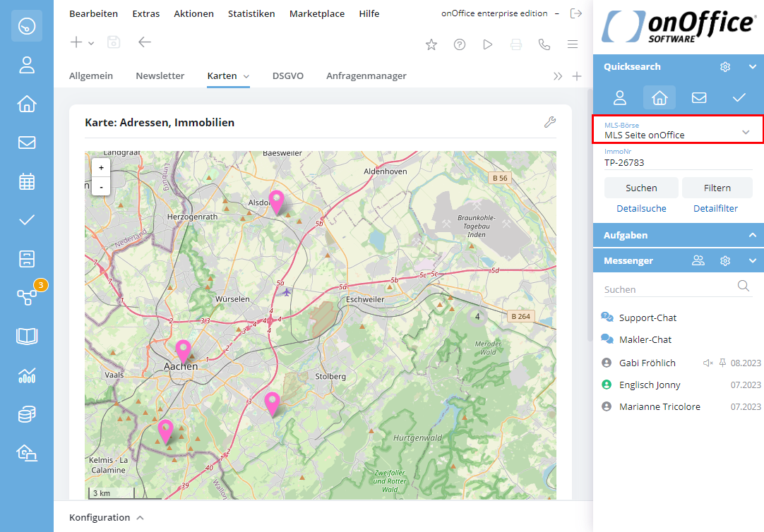Collapse the Quicksearch panel chevron
The height and width of the screenshot is (532, 764).
pyautogui.click(x=752, y=67)
